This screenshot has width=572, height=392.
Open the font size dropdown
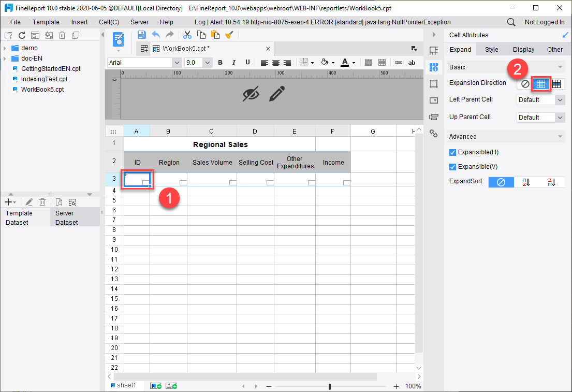[207, 62]
